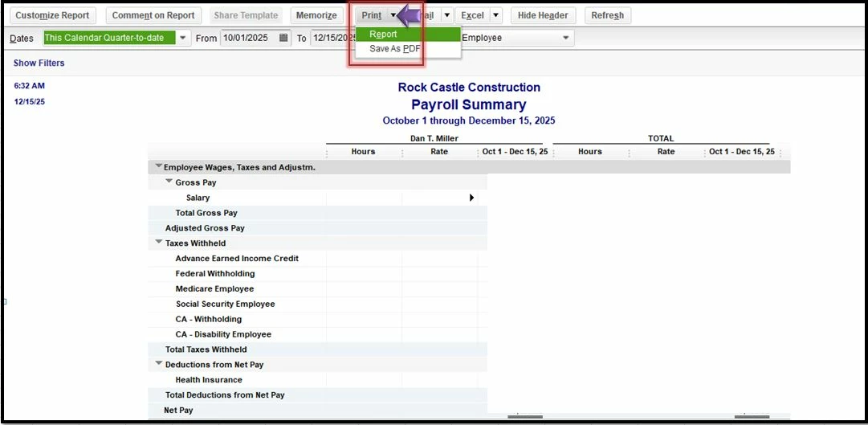
Task: Click the Customize Report button
Action: (52, 15)
